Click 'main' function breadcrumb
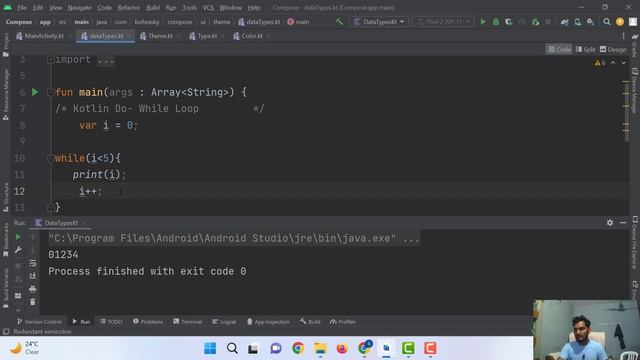The width and height of the screenshot is (640, 360). 298,22
